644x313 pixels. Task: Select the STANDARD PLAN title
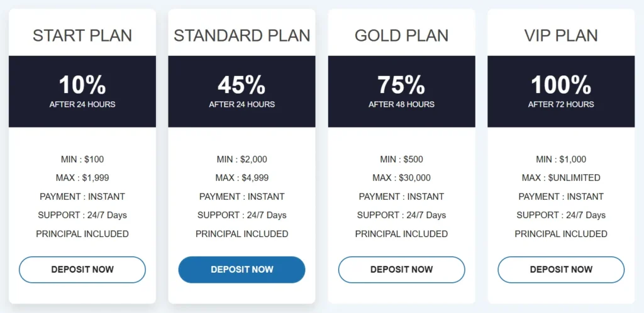242,35
